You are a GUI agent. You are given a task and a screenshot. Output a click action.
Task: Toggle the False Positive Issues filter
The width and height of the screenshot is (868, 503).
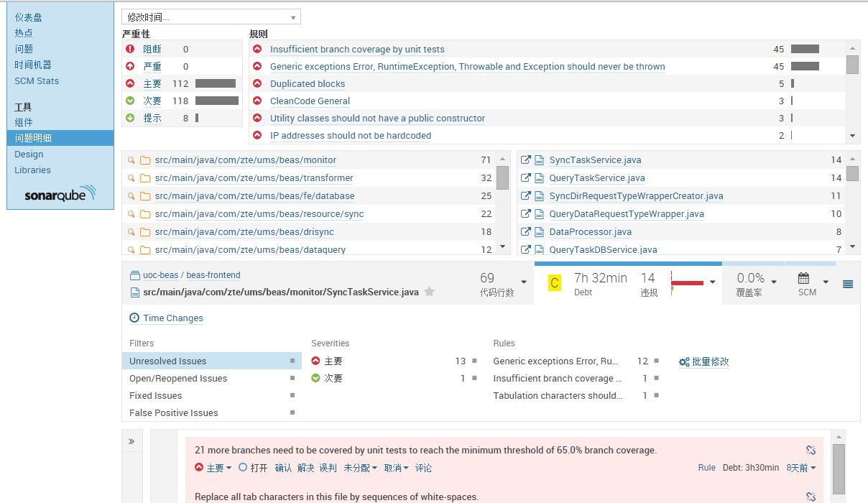point(211,412)
